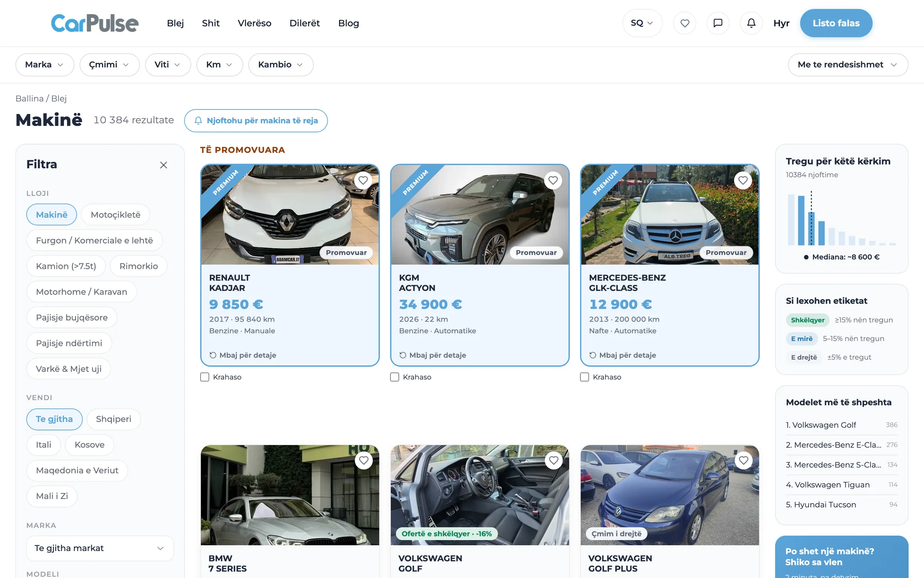The width and height of the screenshot is (924, 578).
Task: Favorite the BMW 7 Series listing heart
Action: [x=363, y=460]
